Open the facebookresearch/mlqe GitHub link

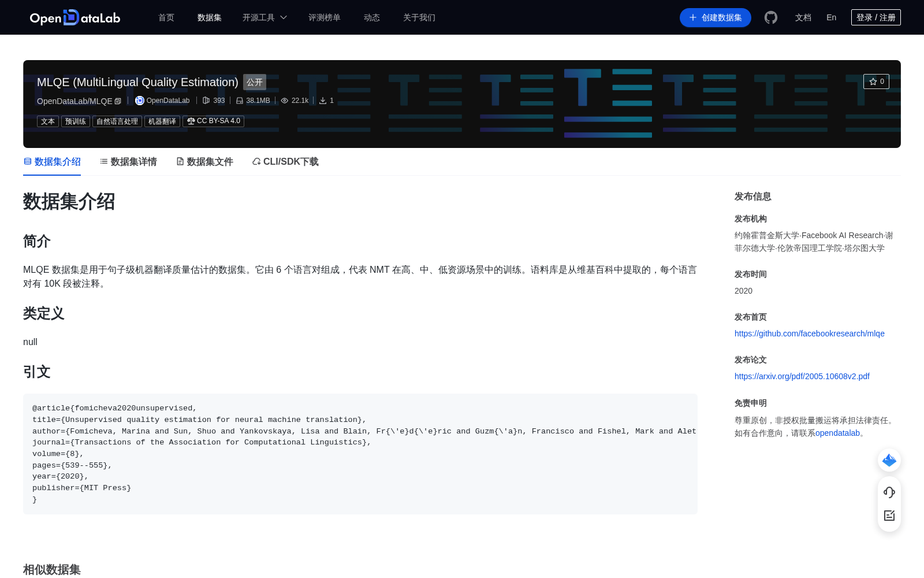(810, 334)
